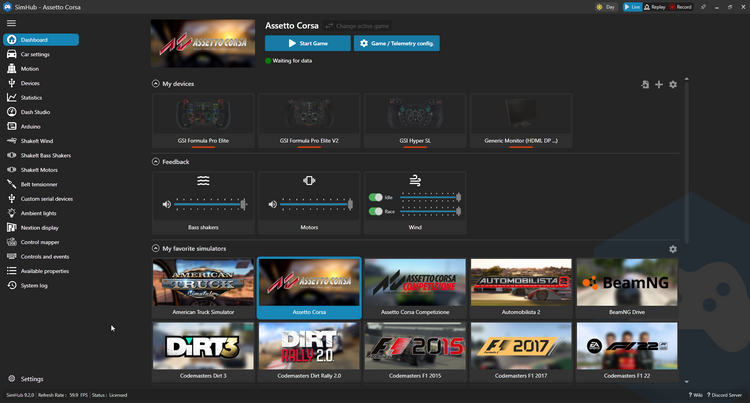Collapse the My devices section
The image size is (750, 403).
pyautogui.click(x=155, y=84)
